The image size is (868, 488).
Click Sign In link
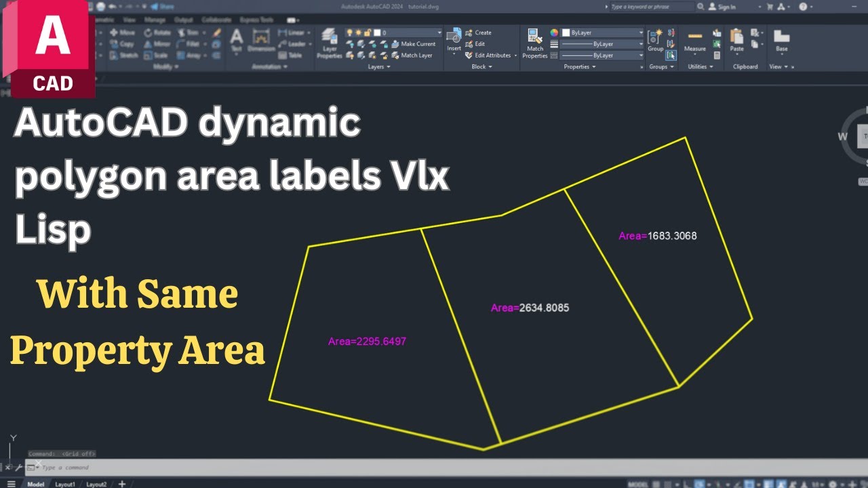pyautogui.click(x=722, y=7)
